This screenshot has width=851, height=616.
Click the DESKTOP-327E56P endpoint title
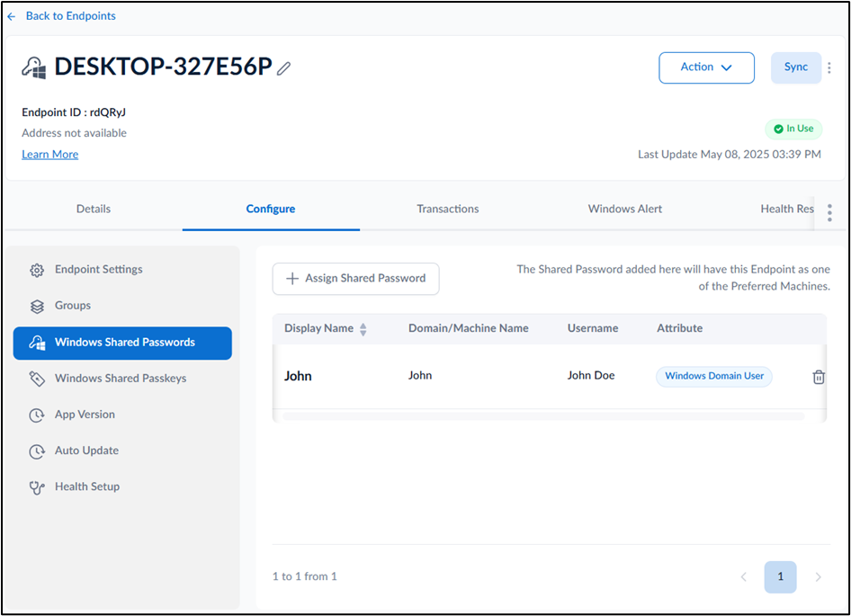pyautogui.click(x=163, y=67)
